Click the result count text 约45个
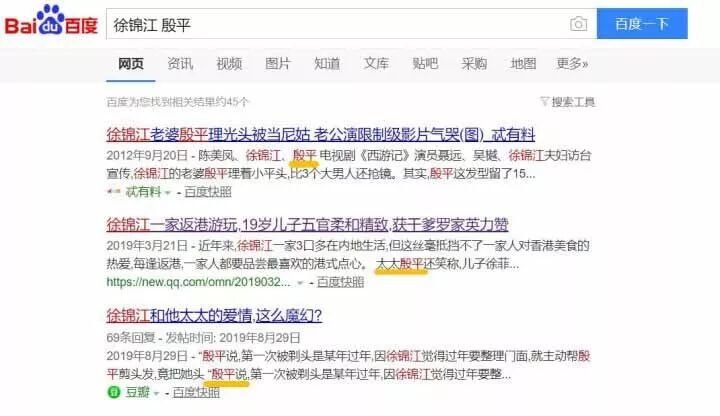 coord(231,102)
